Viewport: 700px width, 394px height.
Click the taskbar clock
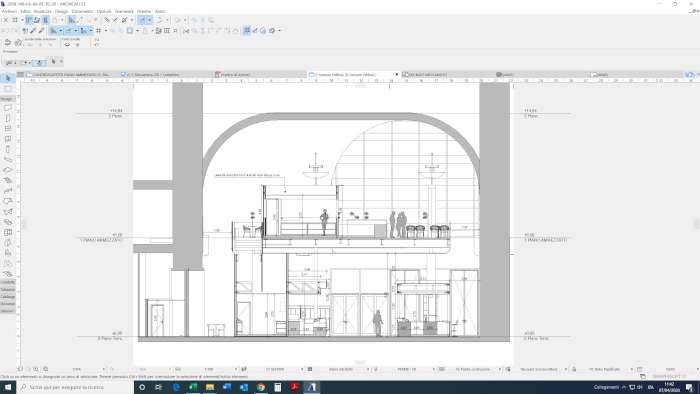(669, 387)
